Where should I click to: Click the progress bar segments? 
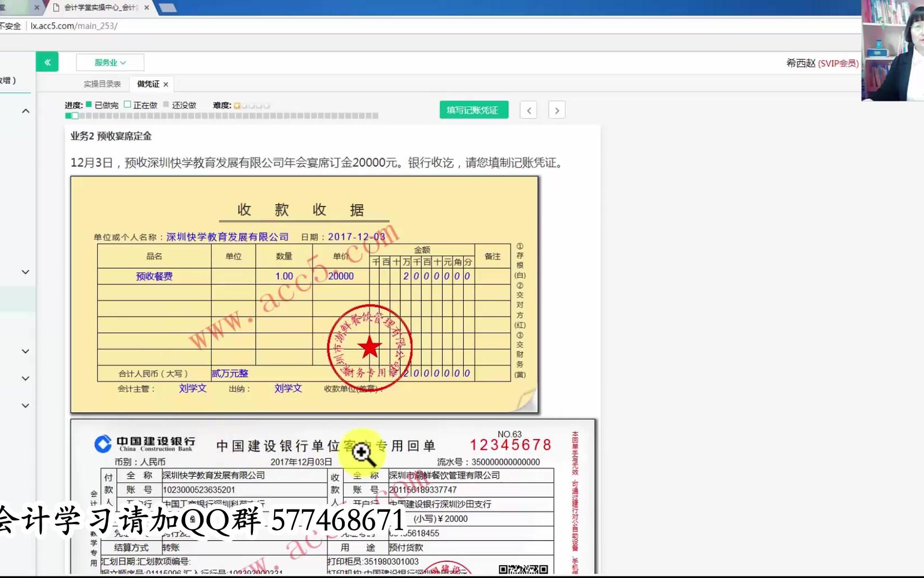[x=222, y=116]
